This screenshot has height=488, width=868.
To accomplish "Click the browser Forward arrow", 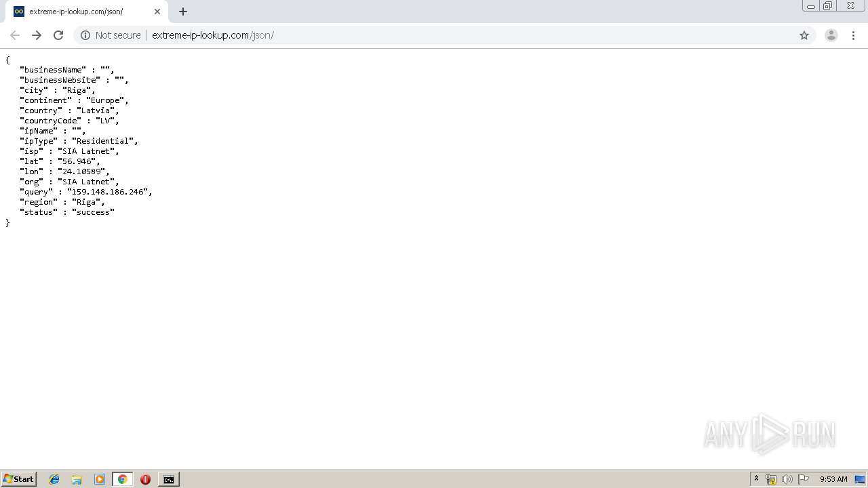I will coord(37,35).
